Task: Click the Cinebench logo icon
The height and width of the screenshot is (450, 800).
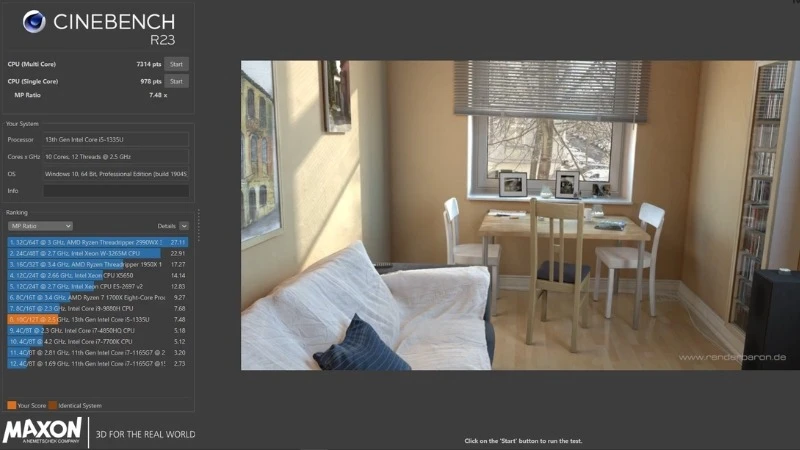Action: coord(34,21)
